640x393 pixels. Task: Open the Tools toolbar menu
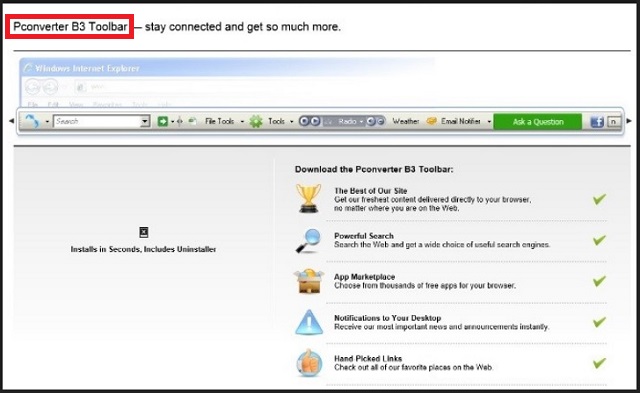click(x=276, y=121)
